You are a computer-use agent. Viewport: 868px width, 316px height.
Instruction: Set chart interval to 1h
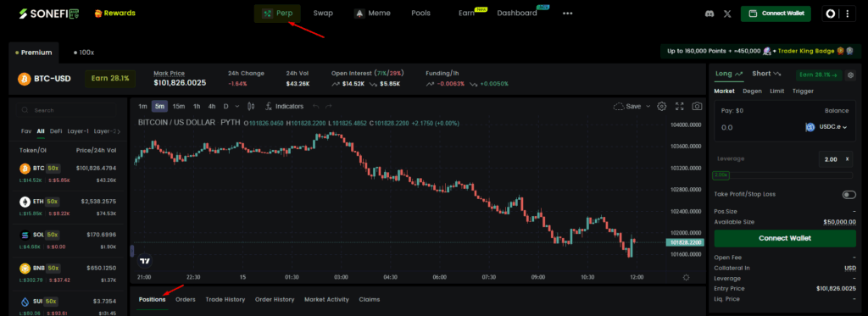pyautogui.click(x=197, y=106)
